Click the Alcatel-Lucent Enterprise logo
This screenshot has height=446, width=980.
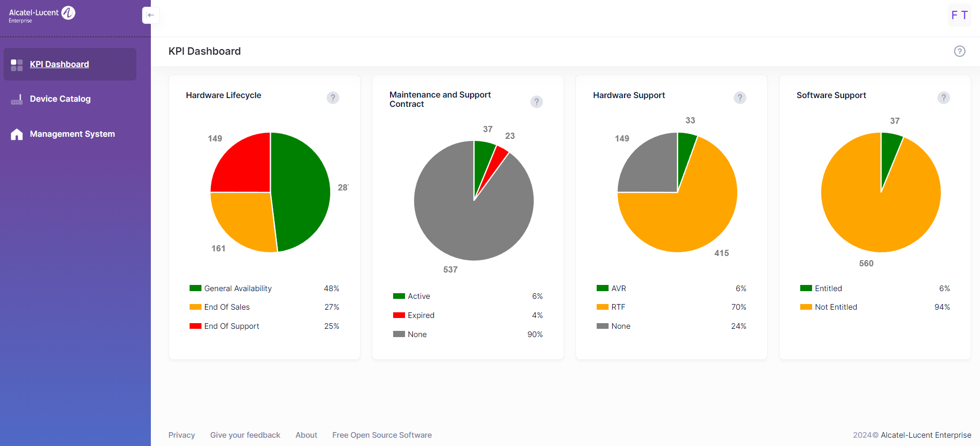tap(42, 14)
